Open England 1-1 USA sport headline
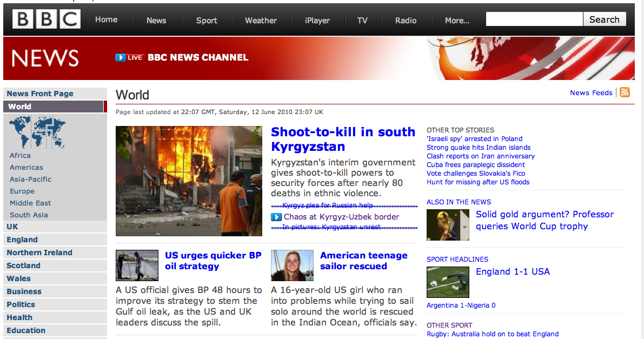Image resolution: width=644 pixels, height=339 pixels. coord(513,271)
